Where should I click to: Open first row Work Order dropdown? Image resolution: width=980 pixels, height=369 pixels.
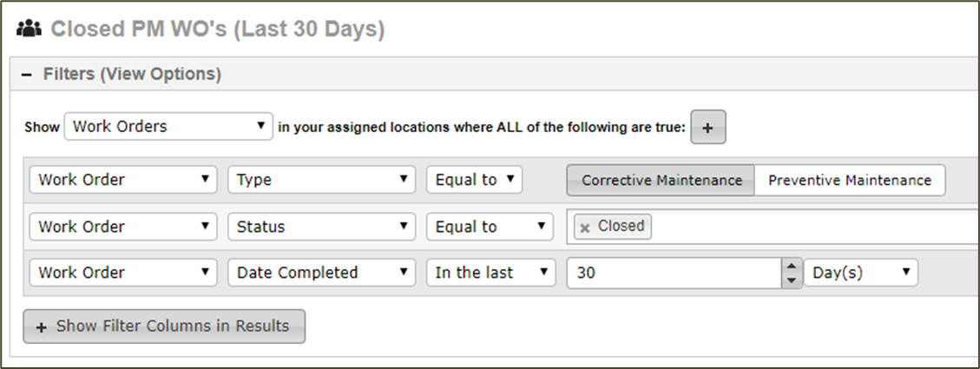pos(123,180)
